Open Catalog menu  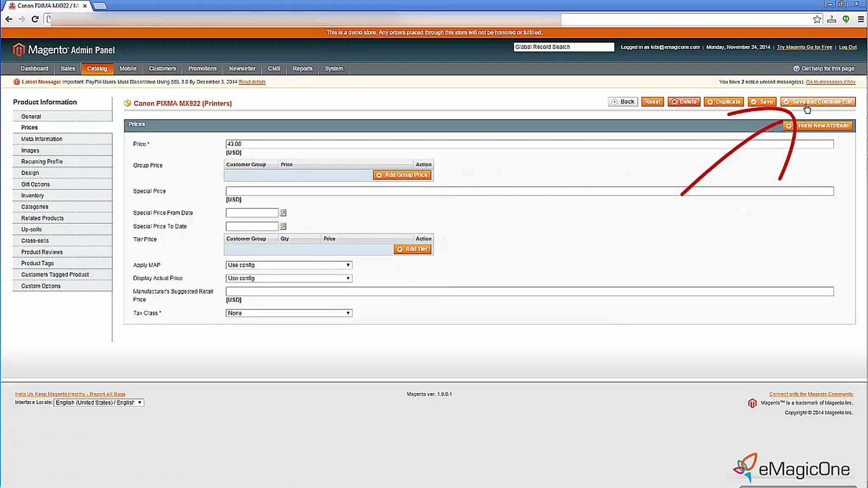click(x=97, y=69)
